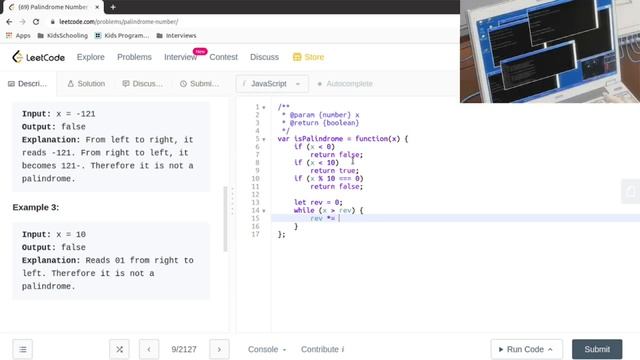This screenshot has height=360, width=640.
Task: Switch to the Submissions tab
Action: coord(200,84)
